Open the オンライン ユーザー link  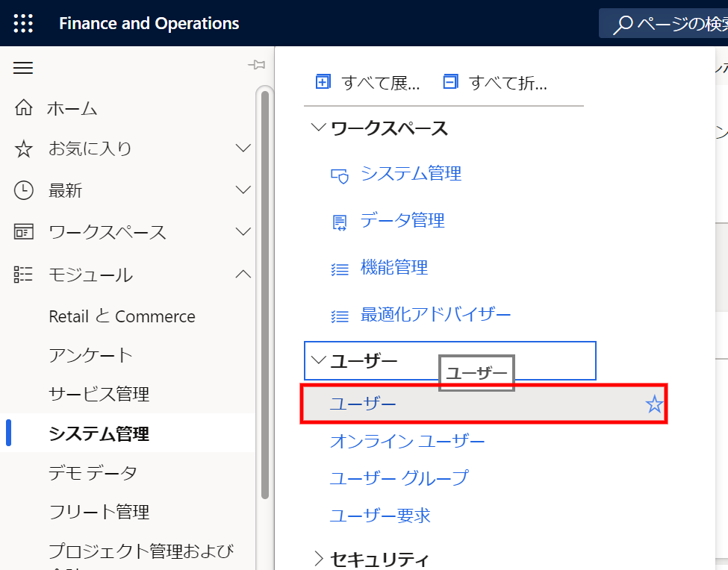pos(407,441)
